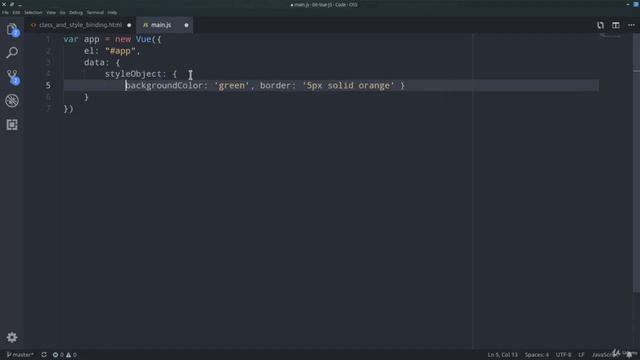Click the Synchronize Changes icon in status bar
The width and height of the screenshot is (640, 360).
(44, 355)
